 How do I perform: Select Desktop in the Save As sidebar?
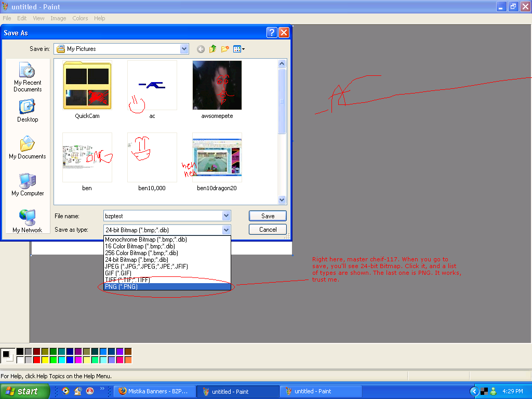click(x=27, y=111)
